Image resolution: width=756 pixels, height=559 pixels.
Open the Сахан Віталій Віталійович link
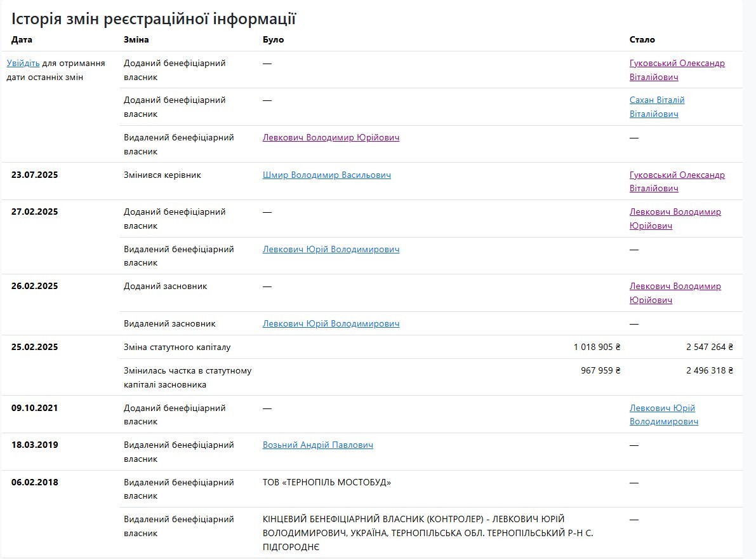coord(657,100)
